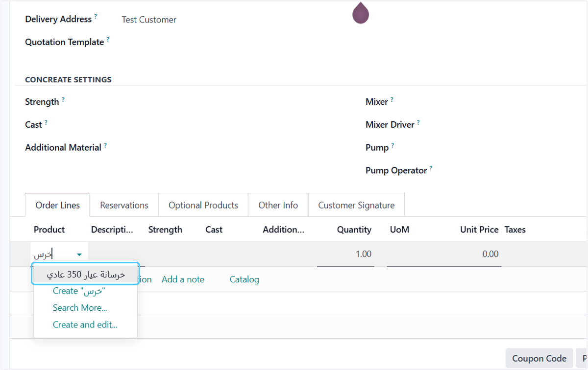
Task: Click the Additional column header
Action: tap(283, 230)
